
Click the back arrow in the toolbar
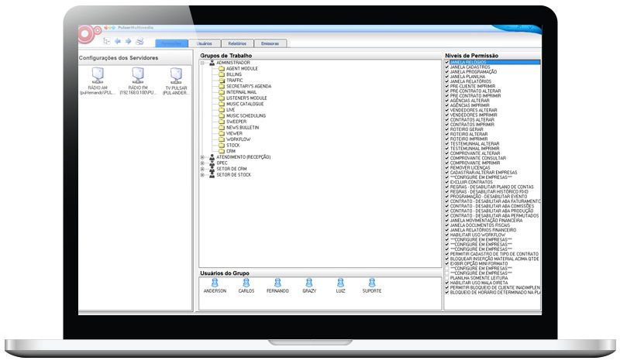[x=118, y=41]
